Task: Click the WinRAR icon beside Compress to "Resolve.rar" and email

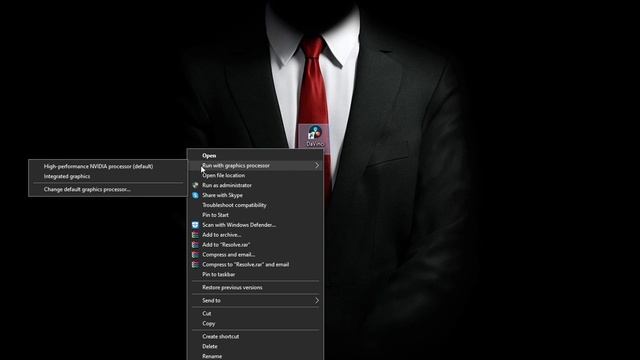Action: (x=196, y=264)
